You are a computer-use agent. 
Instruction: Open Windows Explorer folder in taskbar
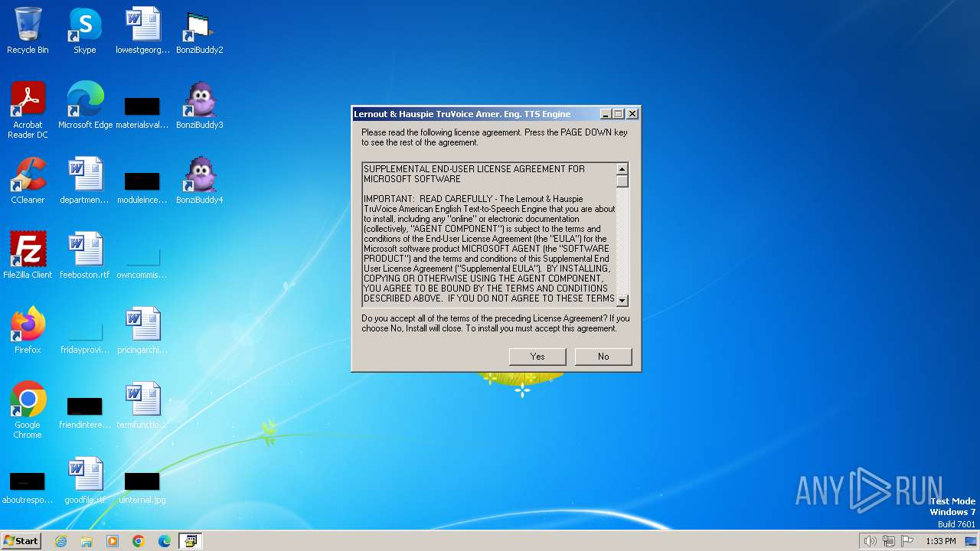pyautogui.click(x=87, y=541)
